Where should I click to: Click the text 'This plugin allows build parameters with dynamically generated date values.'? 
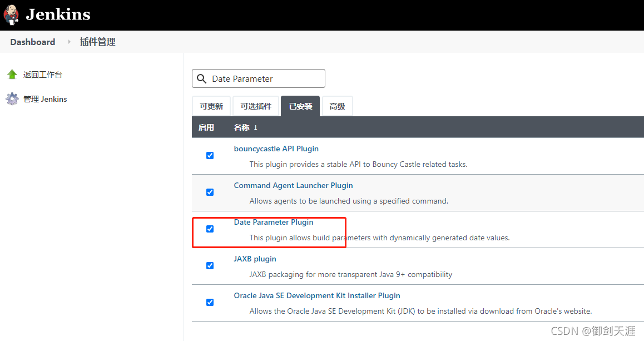[x=379, y=238]
